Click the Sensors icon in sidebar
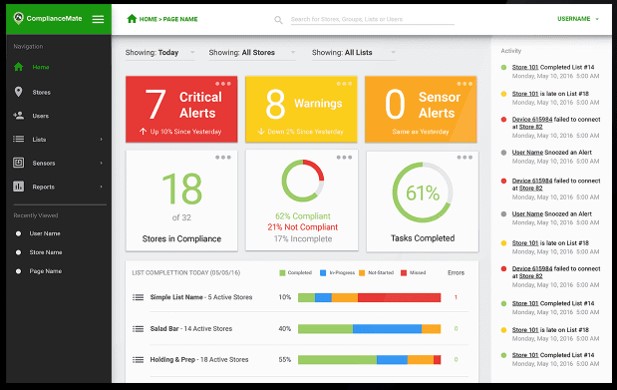 pos(18,163)
